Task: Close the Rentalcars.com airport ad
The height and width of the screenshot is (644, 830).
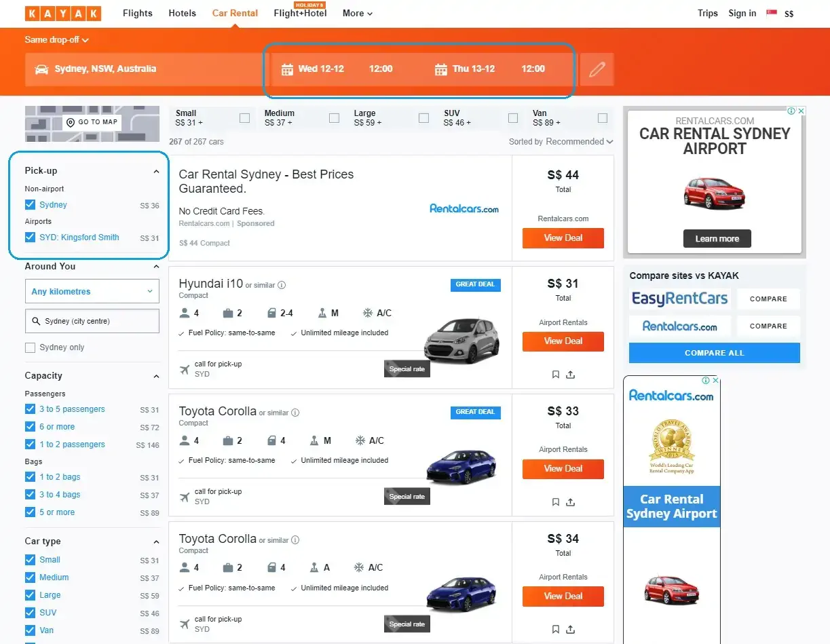Action: click(801, 111)
